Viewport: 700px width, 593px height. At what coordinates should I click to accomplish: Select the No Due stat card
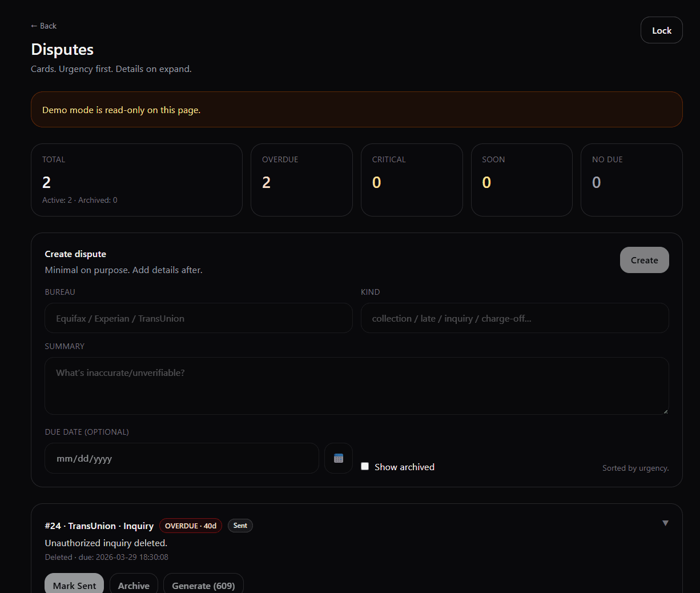click(x=631, y=180)
